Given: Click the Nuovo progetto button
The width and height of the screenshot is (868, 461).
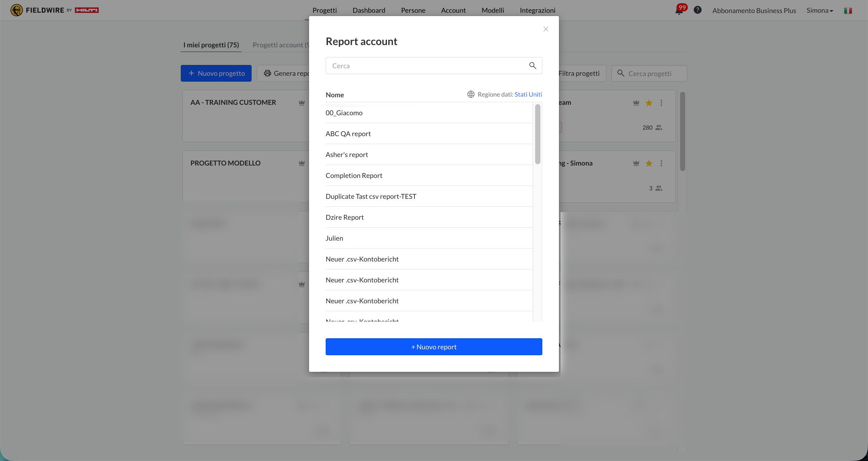Looking at the screenshot, I should pyautogui.click(x=216, y=73).
